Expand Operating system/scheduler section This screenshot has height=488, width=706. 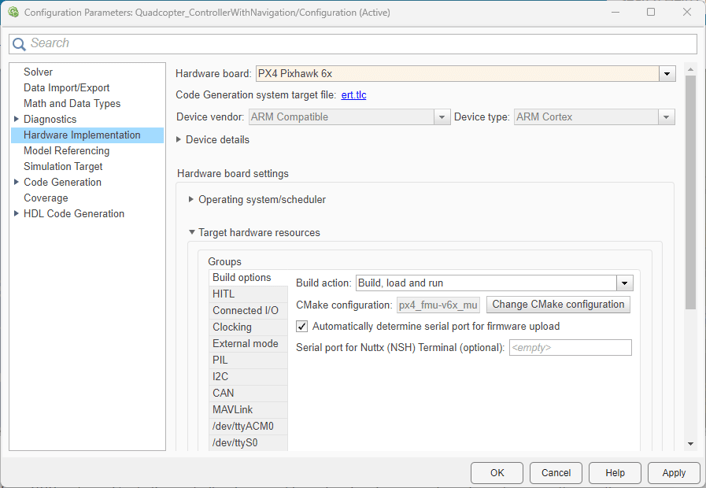coord(191,199)
